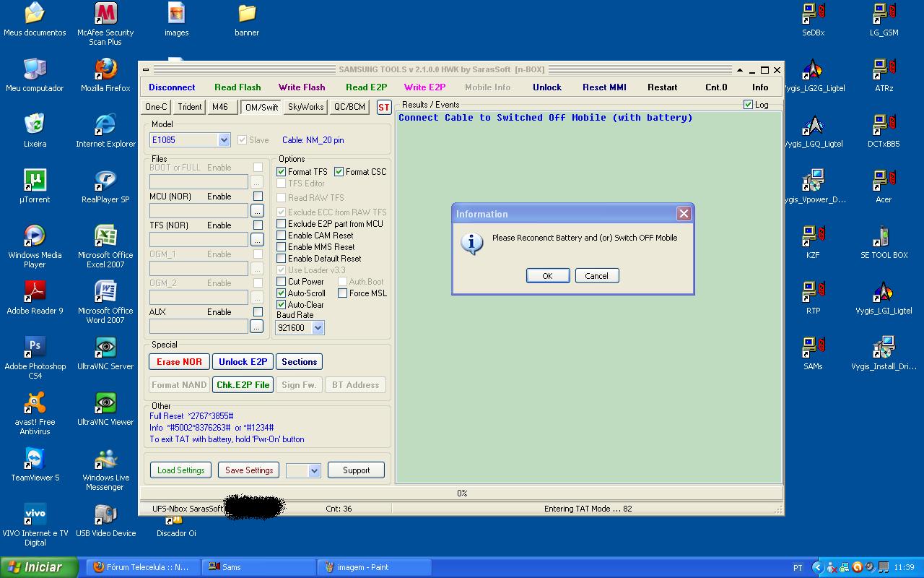Screen dimensions: 924x578
Task: Open the SE TOOL BOX desktop icon
Action: [884, 241]
